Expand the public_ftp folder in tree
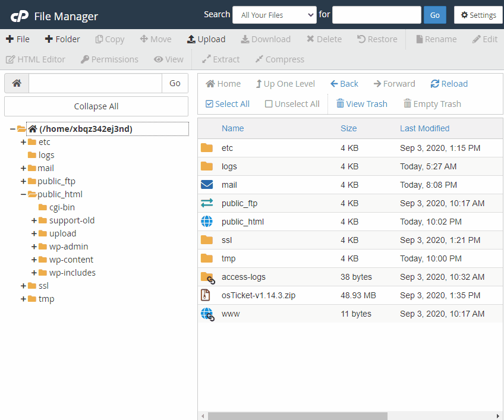 (23, 181)
